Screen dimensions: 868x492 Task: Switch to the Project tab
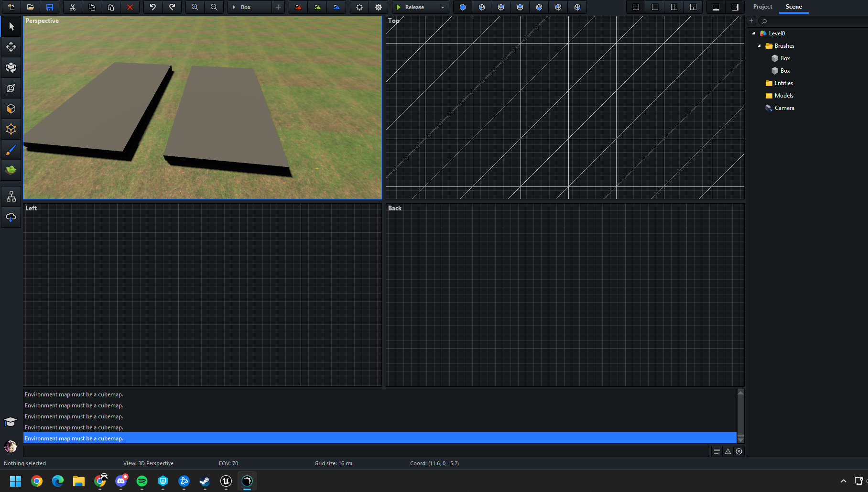762,7
